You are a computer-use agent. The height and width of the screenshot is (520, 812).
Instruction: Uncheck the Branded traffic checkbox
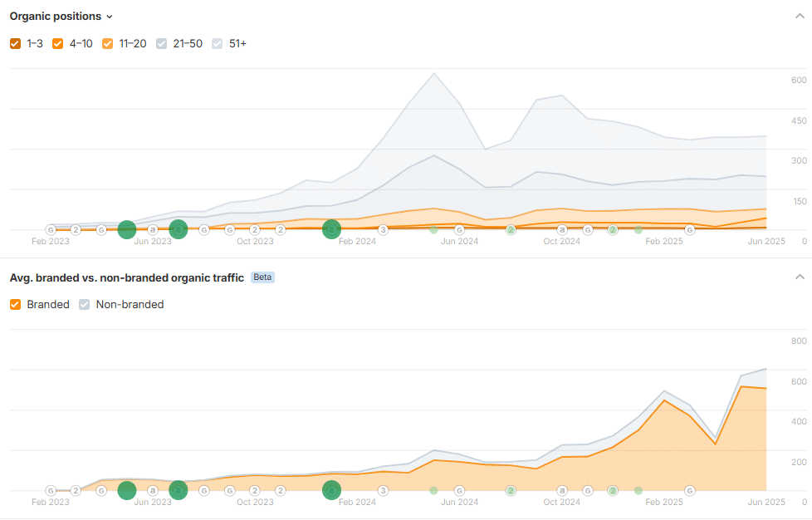pos(16,304)
